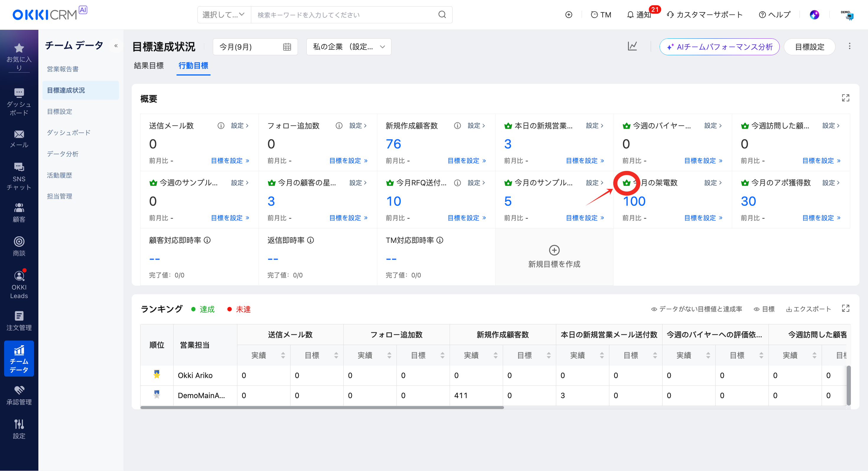Open the 選択して search type dropdown
The image size is (868, 471).
tap(224, 15)
